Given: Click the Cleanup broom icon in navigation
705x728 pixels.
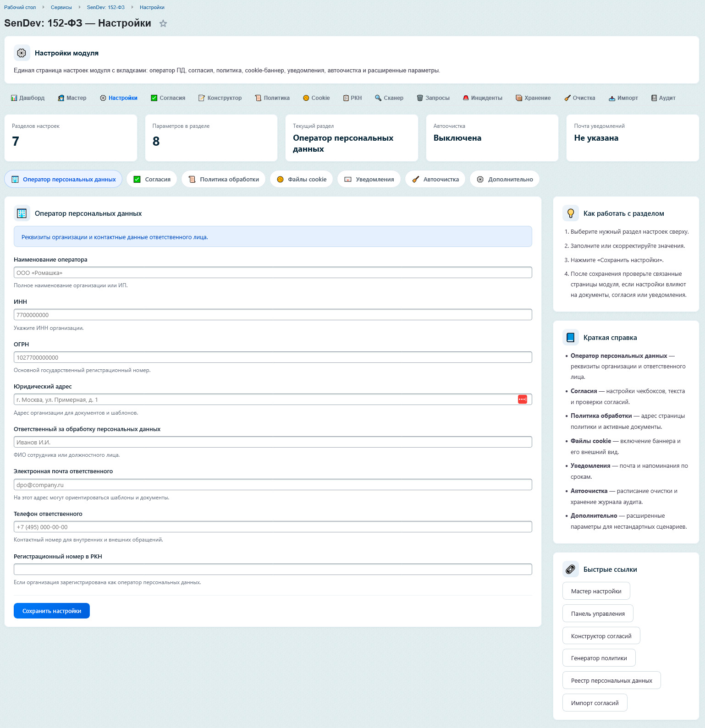Looking at the screenshot, I should pos(567,98).
